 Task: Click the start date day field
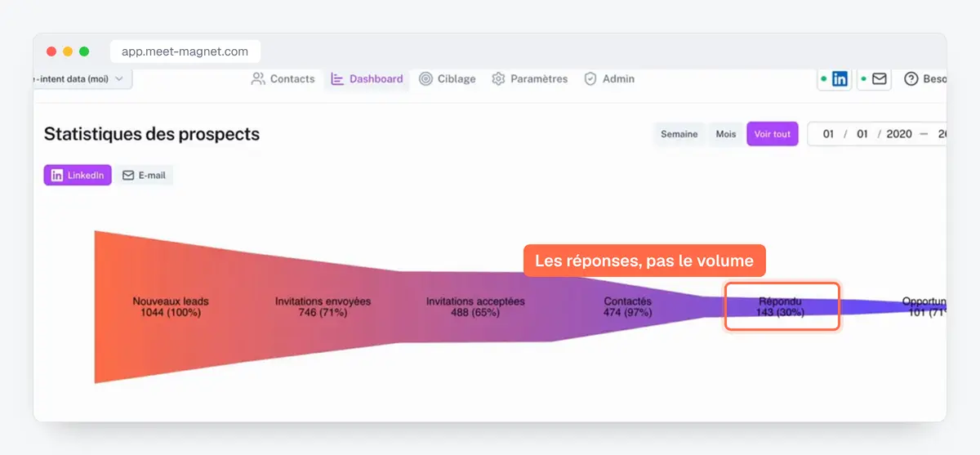[828, 134]
